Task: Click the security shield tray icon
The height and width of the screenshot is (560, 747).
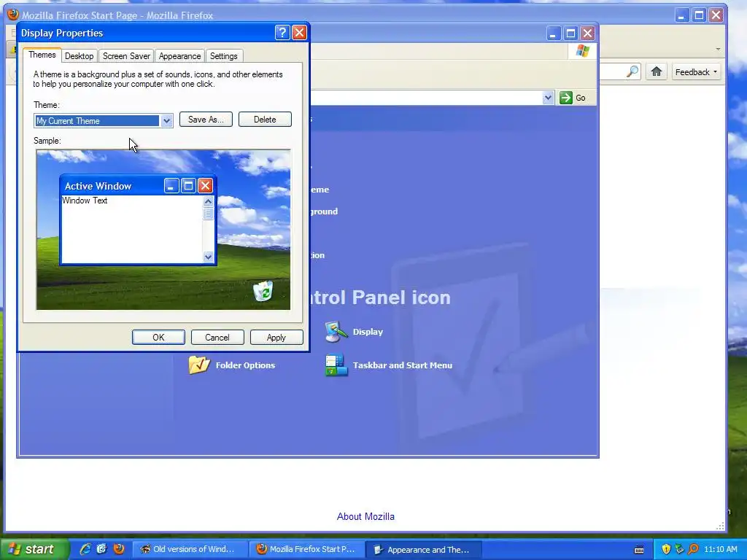Action: (x=666, y=550)
